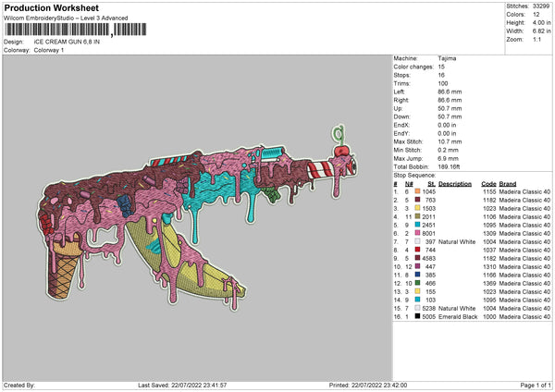Click thread code '1106' in row 4
The image size is (555, 392).
click(x=489, y=216)
